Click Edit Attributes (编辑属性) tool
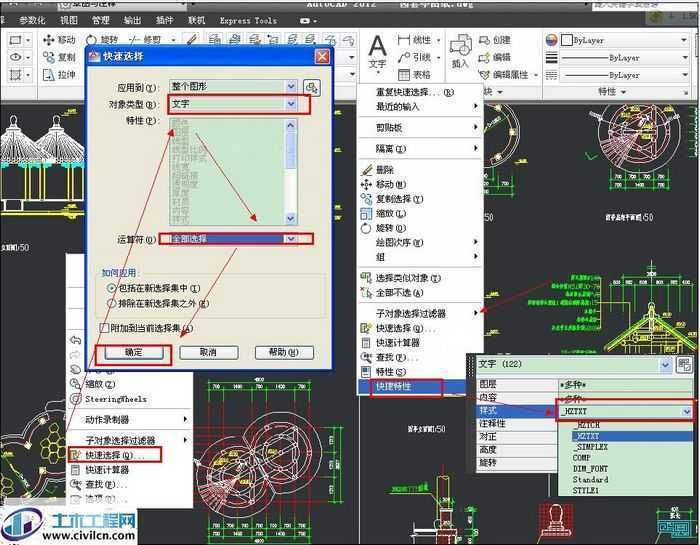Image resolution: width=700 pixels, height=545 pixels. [504, 75]
